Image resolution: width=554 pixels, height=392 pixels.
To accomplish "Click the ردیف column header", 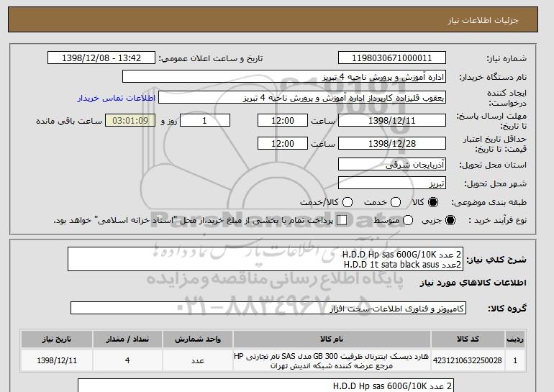I will [x=515, y=339].
